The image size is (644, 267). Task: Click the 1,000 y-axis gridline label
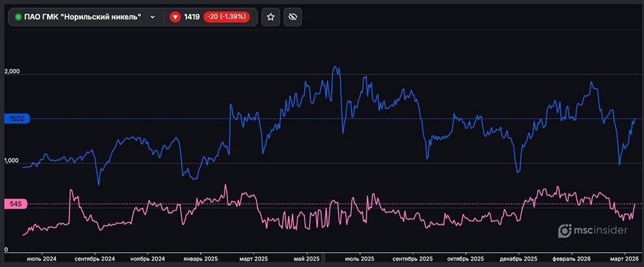point(14,161)
